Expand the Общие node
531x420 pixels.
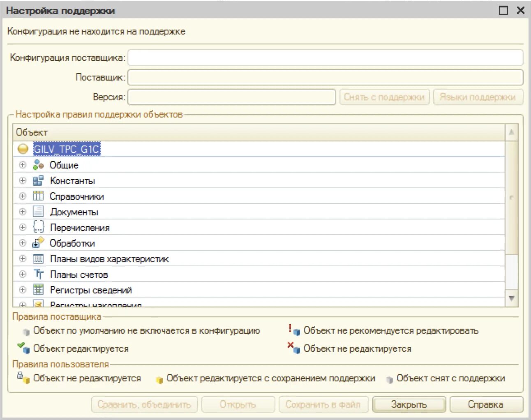click(x=23, y=165)
